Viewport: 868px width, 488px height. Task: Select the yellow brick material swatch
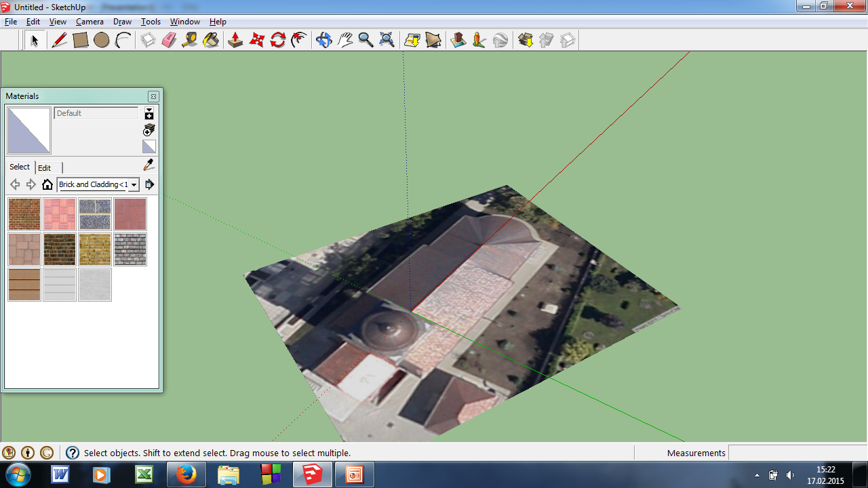pyautogui.click(x=95, y=249)
